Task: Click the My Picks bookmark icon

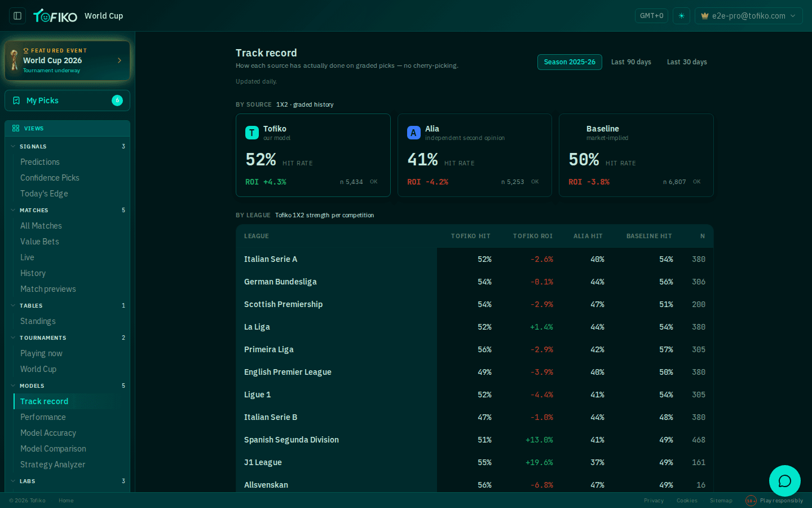Action: pyautogui.click(x=16, y=100)
